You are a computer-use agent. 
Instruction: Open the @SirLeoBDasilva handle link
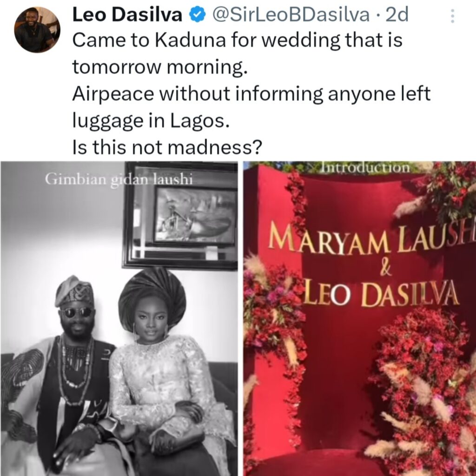291,15
